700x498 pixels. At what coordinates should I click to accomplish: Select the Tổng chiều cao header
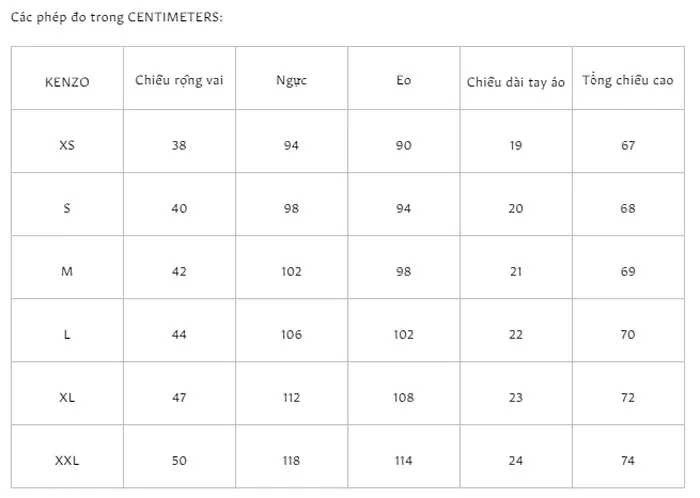coord(628,80)
